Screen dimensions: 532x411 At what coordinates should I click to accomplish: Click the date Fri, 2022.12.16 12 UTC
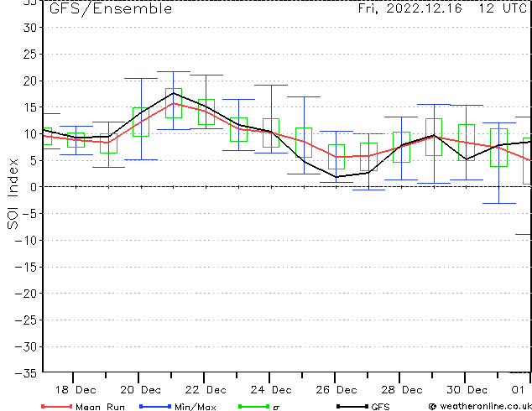pos(442,8)
